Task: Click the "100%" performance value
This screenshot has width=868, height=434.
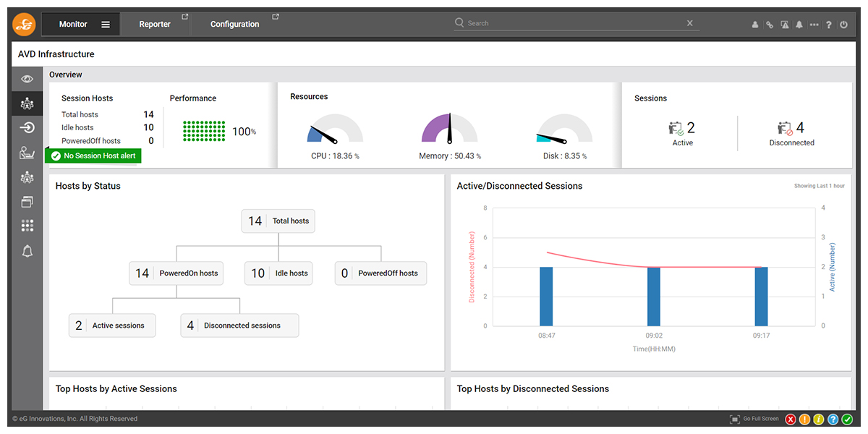Action: coord(244,132)
